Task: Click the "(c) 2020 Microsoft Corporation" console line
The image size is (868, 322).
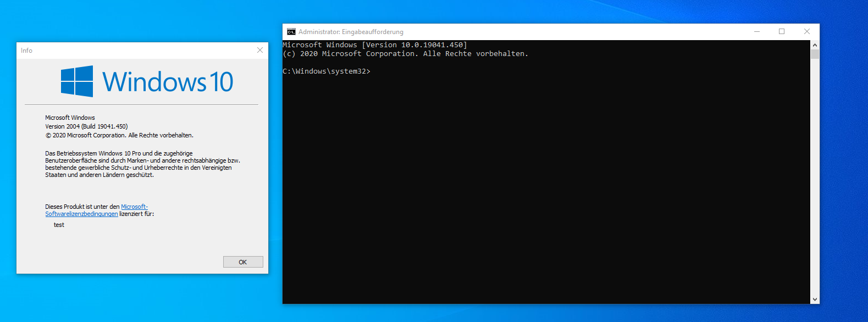Action: 406,54
